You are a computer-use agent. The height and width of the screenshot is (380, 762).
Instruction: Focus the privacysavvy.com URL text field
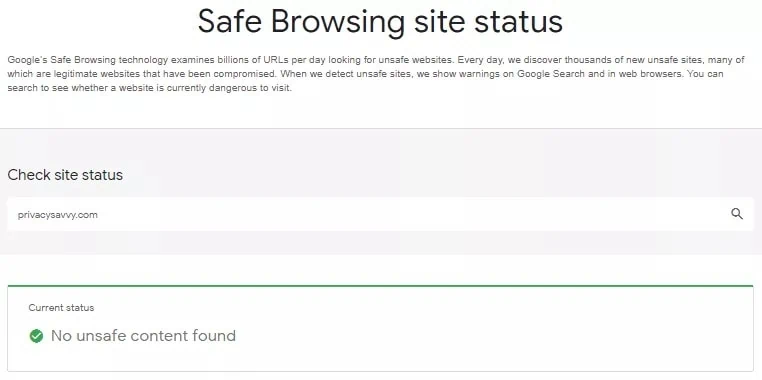[x=381, y=214]
